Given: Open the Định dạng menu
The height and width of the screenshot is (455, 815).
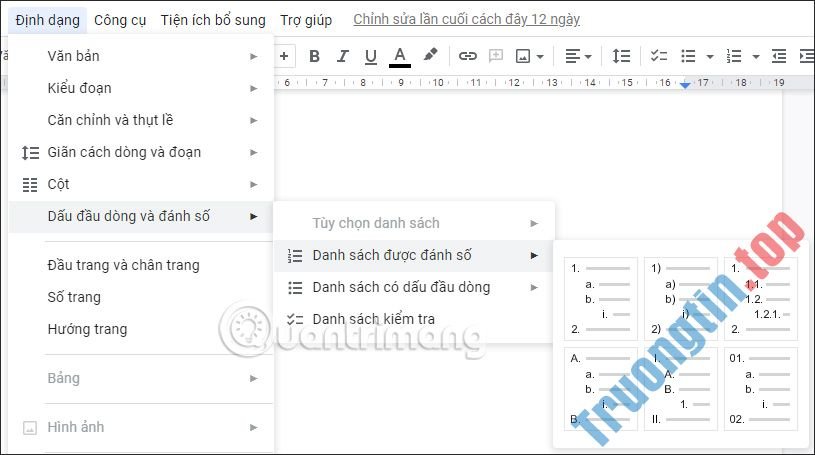Looking at the screenshot, I should coord(48,20).
